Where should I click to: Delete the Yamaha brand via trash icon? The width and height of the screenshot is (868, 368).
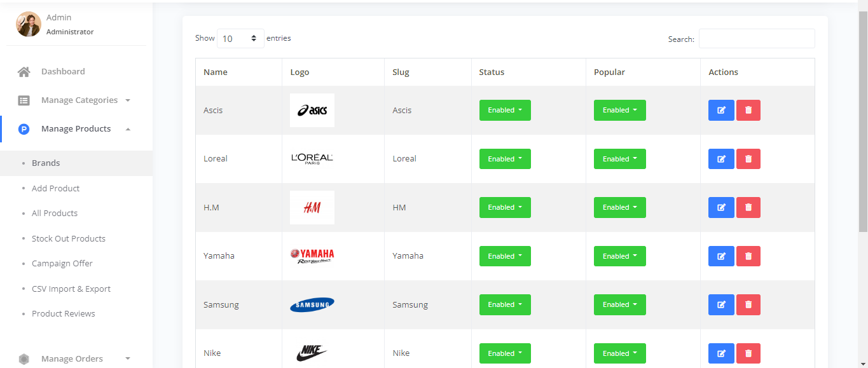coord(748,256)
